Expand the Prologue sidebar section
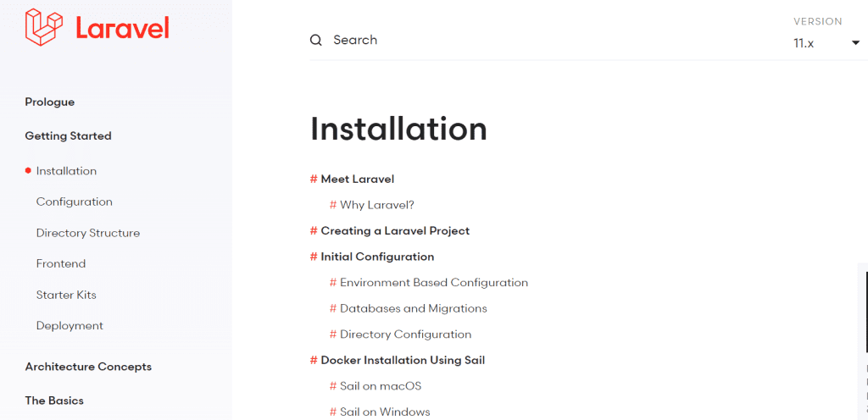The width and height of the screenshot is (868, 420). 50,102
